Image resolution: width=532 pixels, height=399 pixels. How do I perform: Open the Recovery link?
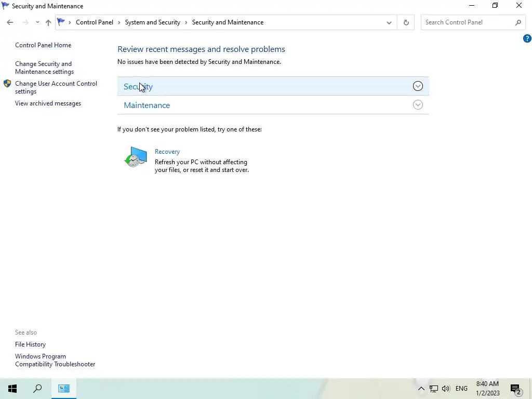click(x=167, y=152)
